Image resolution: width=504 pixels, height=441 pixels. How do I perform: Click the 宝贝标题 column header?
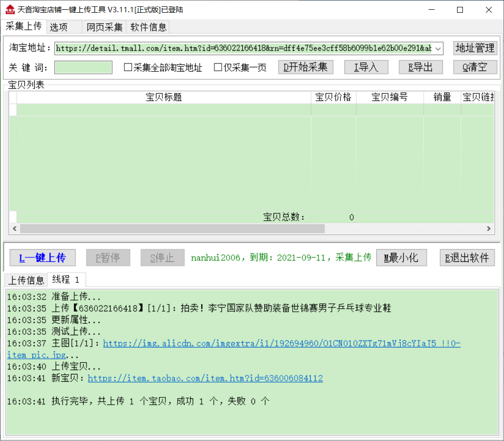tap(164, 97)
